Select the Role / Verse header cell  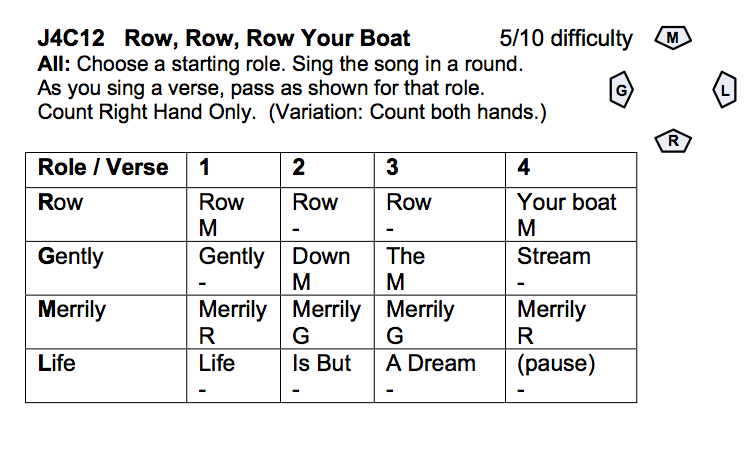pos(106,170)
